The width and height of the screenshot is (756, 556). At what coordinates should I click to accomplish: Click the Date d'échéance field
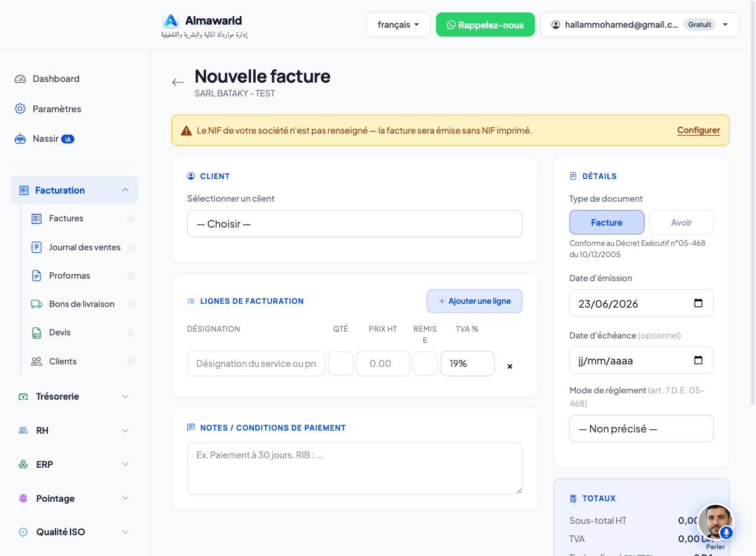pos(641,361)
